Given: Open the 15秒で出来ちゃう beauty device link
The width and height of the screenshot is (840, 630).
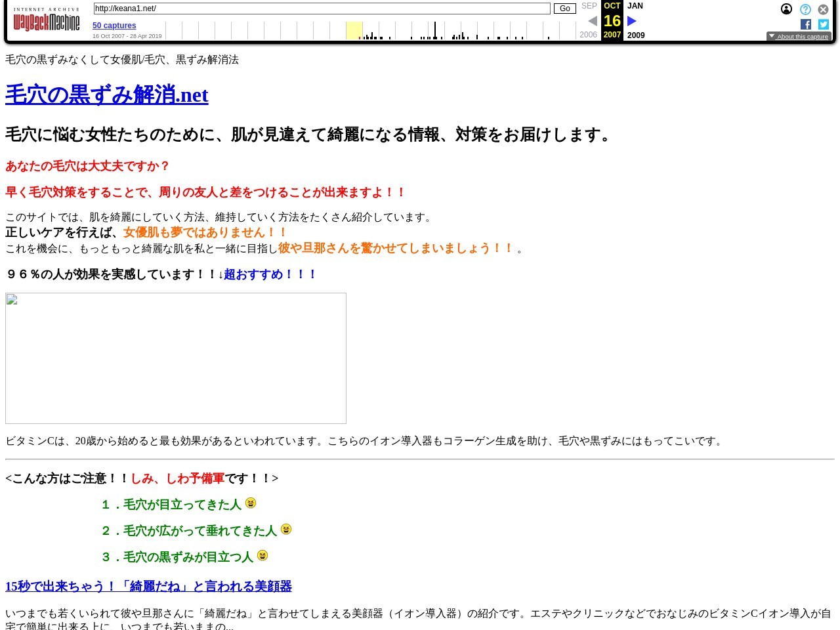Looking at the screenshot, I should (148, 586).
